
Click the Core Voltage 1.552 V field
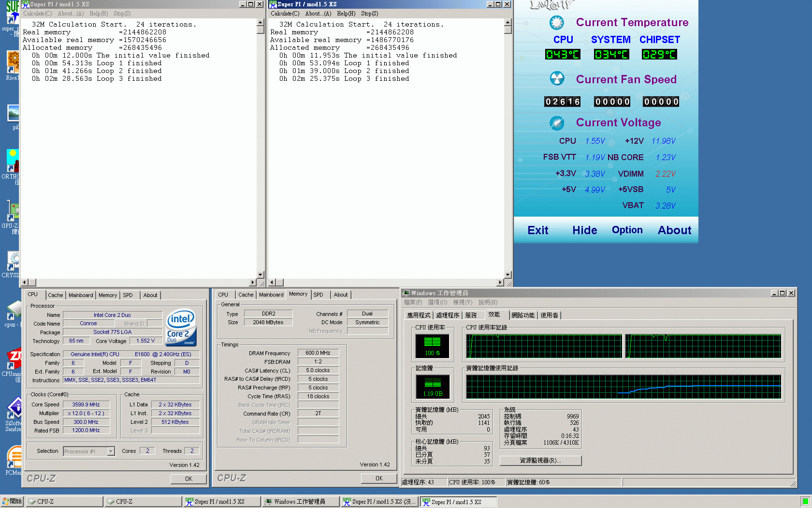click(x=145, y=341)
